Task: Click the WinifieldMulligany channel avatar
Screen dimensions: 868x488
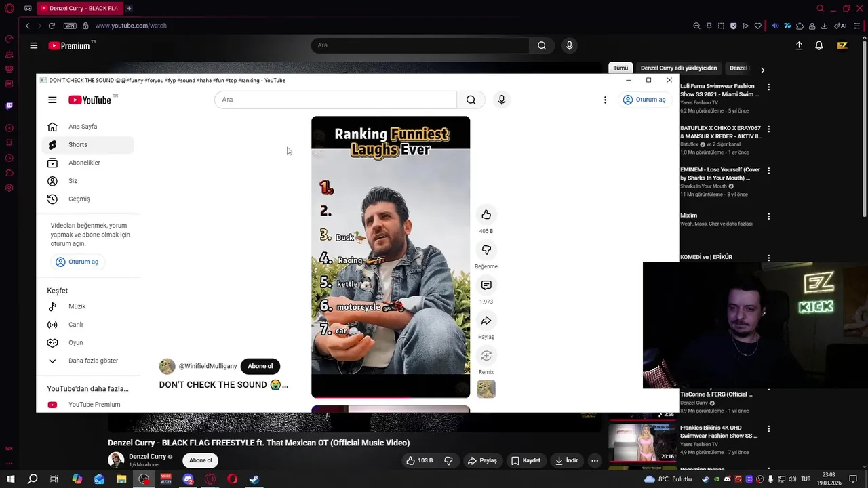Action: [167, 367]
